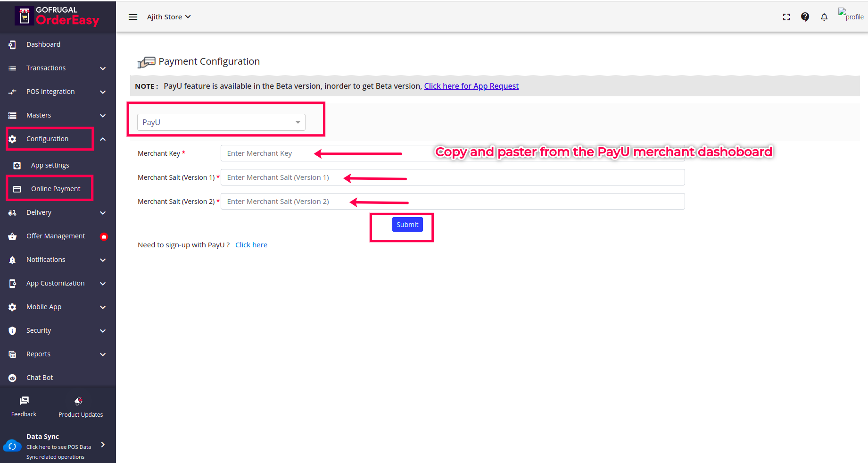The width and height of the screenshot is (868, 463).
Task: Expand the Reports submenu chevron
Action: tap(103, 354)
